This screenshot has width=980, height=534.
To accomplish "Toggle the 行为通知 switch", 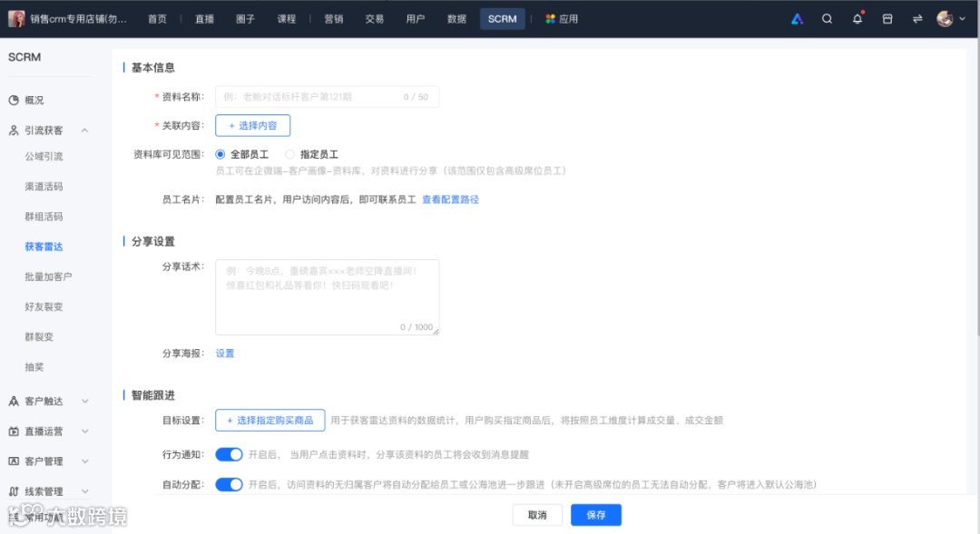I will [x=229, y=454].
